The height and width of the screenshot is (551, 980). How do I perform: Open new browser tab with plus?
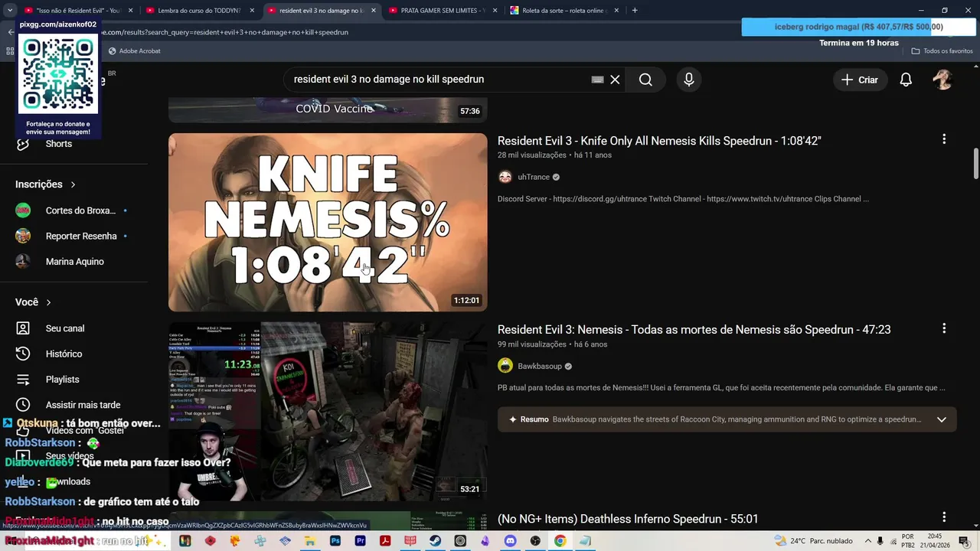(635, 11)
